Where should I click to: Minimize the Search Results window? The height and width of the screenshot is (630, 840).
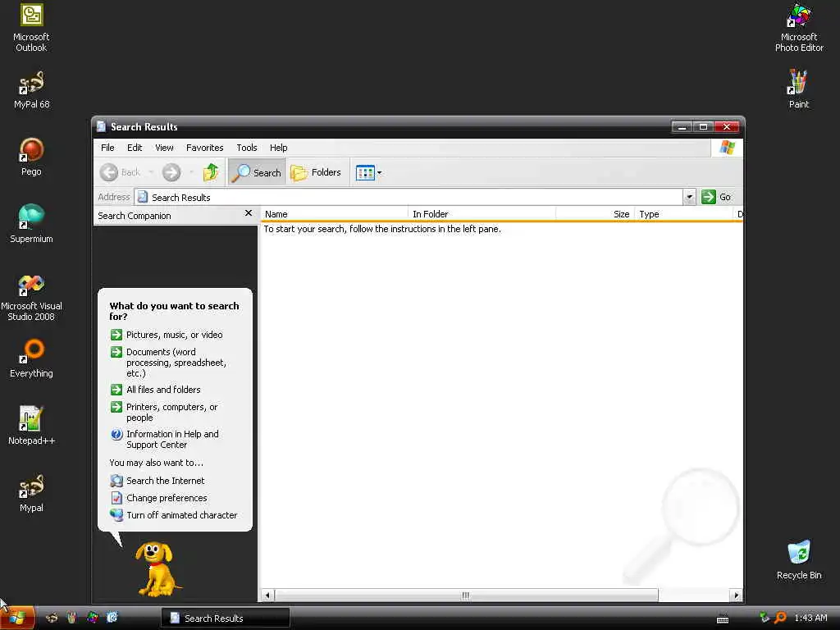coord(682,127)
